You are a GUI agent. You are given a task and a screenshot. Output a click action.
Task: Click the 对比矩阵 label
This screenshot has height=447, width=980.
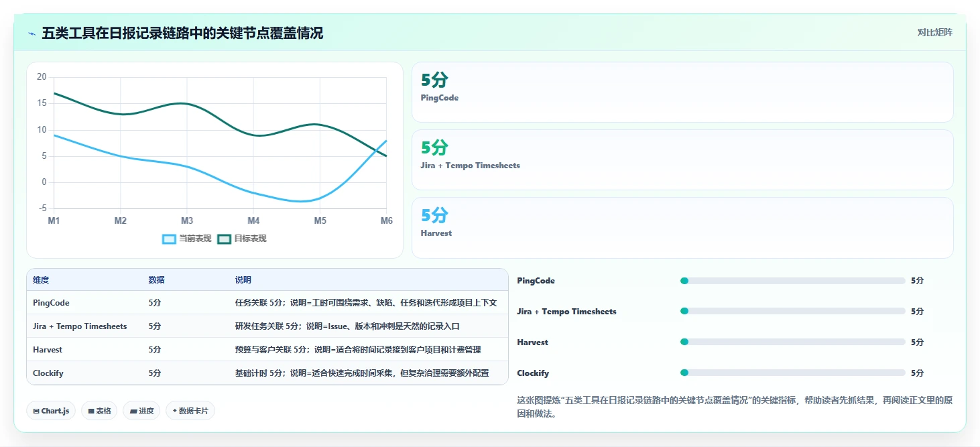pyautogui.click(x=934, y=33)
